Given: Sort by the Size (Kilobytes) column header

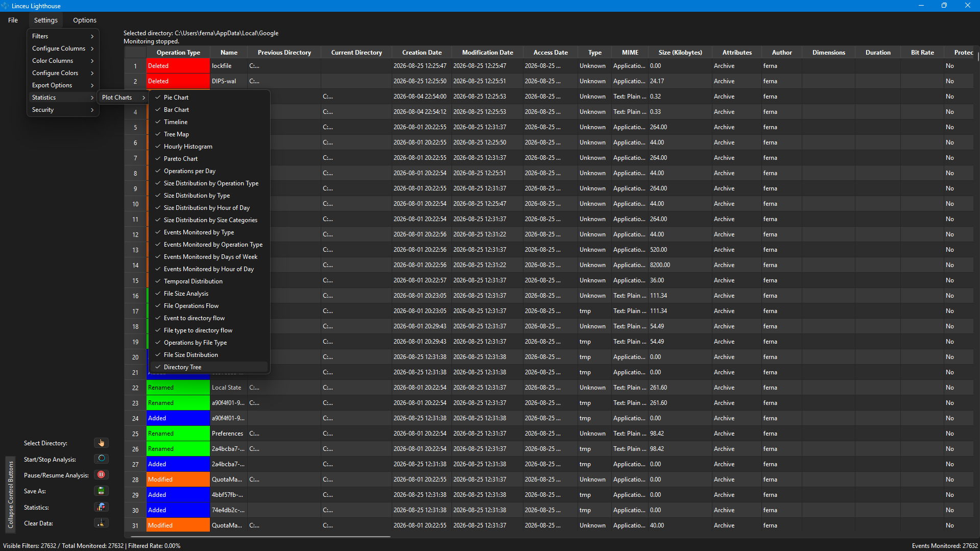Looking at the screenshot, I should [680, 53].
